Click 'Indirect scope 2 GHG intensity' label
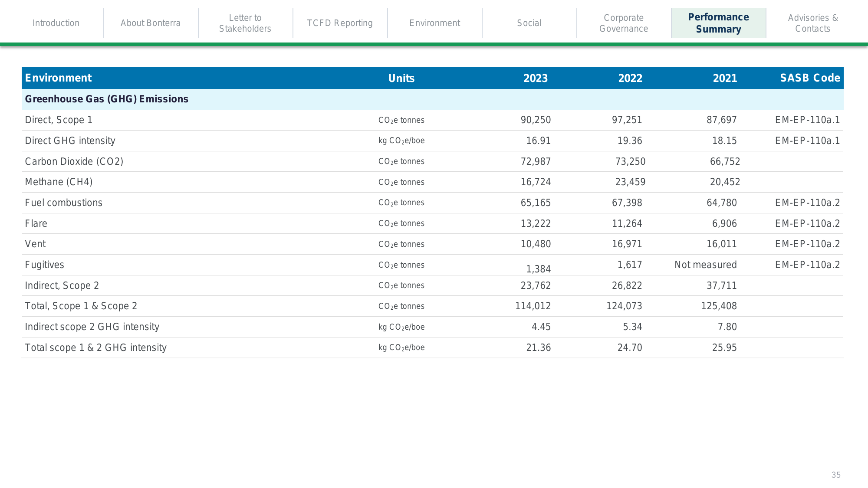 [x=92, y=327]
